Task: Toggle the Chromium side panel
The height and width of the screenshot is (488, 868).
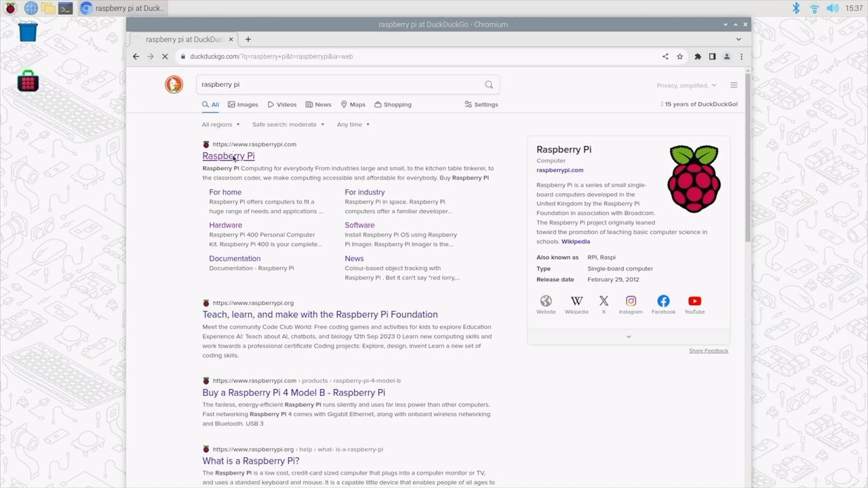Action: 712,56
